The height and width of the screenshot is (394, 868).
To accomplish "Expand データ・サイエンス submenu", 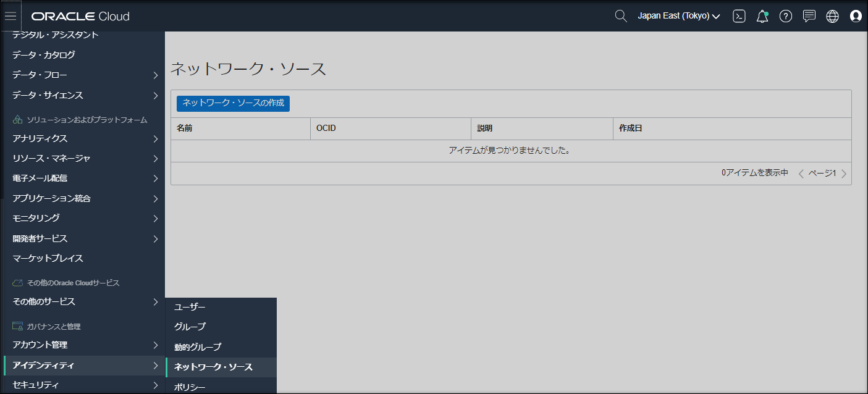I will [84, 96].
